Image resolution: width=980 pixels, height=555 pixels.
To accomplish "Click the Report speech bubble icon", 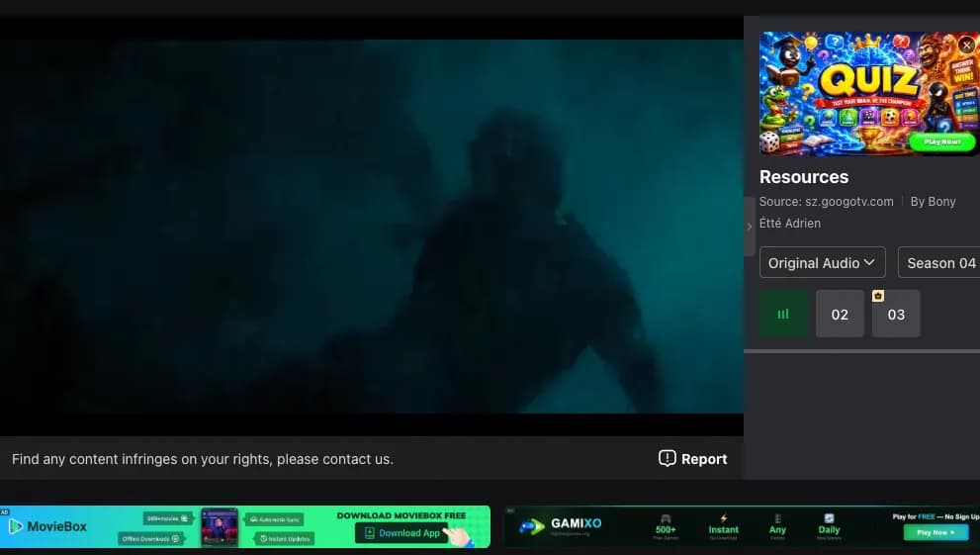I will click(667, 458).
